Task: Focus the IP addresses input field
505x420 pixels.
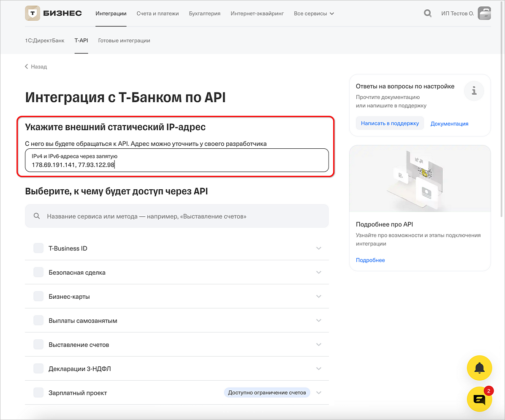Action: point(177,160)
